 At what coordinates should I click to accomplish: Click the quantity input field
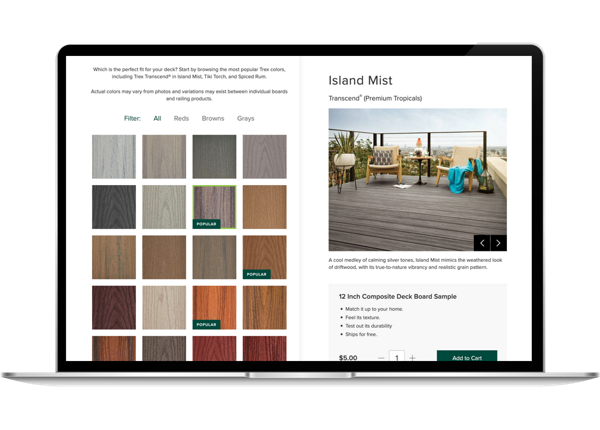click(x=397, y=356)
